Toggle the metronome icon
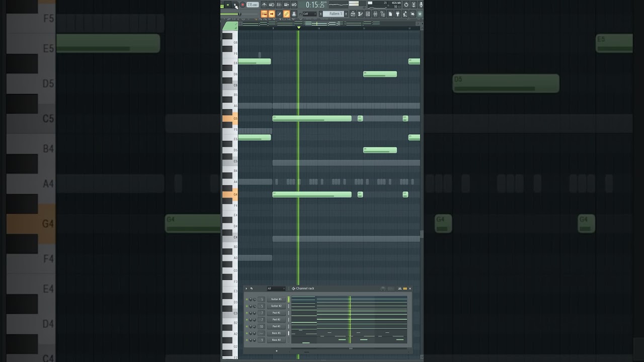This screenshot has height=362, width=644. (x=264, y=5)
